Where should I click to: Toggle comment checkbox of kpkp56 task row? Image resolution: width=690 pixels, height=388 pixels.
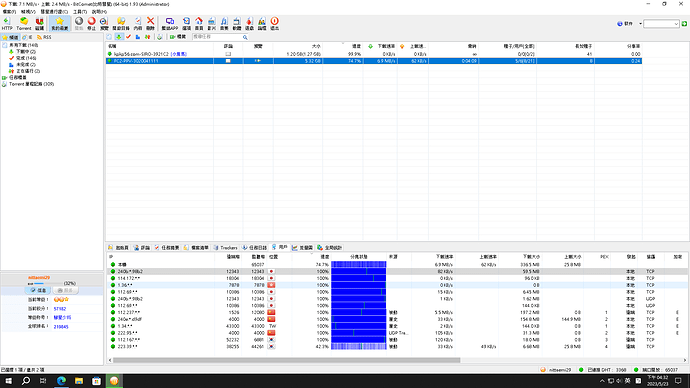(228, 54)
